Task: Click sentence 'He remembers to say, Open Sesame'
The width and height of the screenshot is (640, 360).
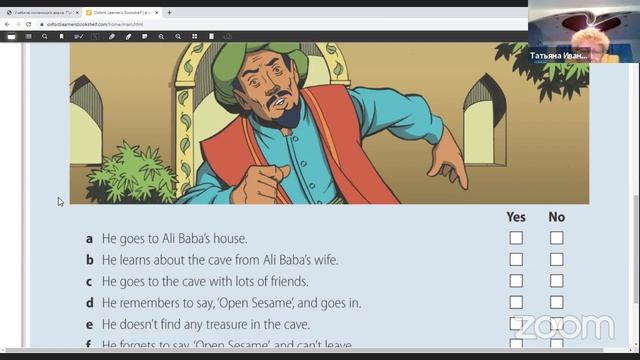Action: click(231, 303)
